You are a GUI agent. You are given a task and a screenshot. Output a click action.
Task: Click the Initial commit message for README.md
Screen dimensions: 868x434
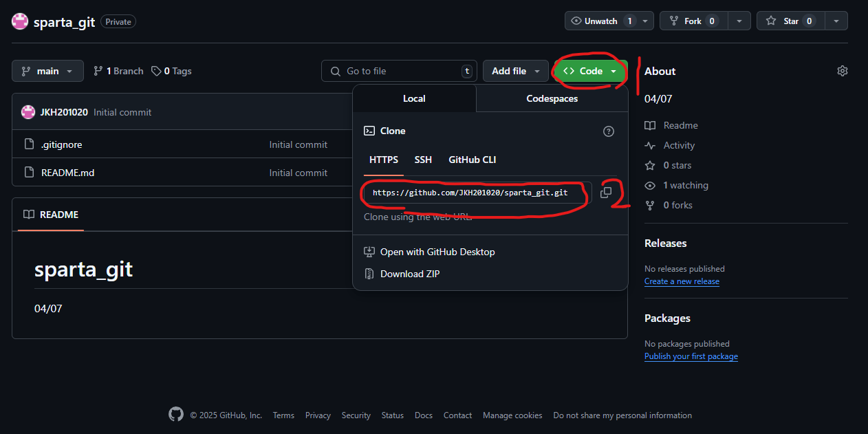pos(299,173)
